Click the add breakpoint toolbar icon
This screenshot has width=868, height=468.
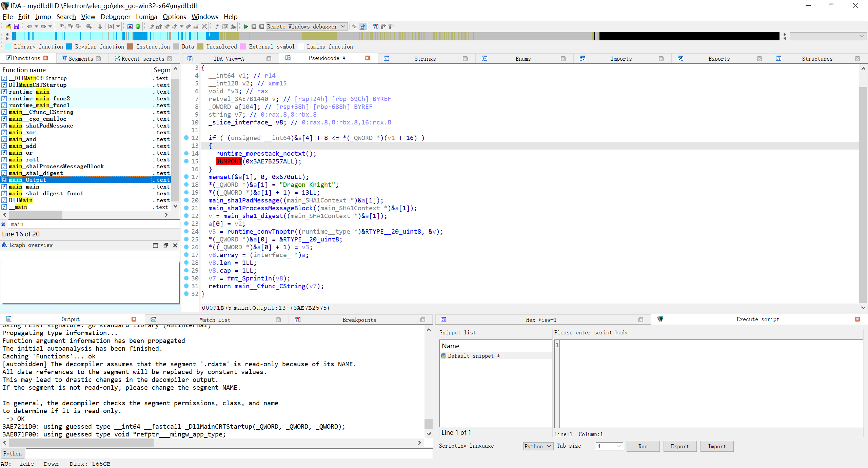click(x=383, y=26)
